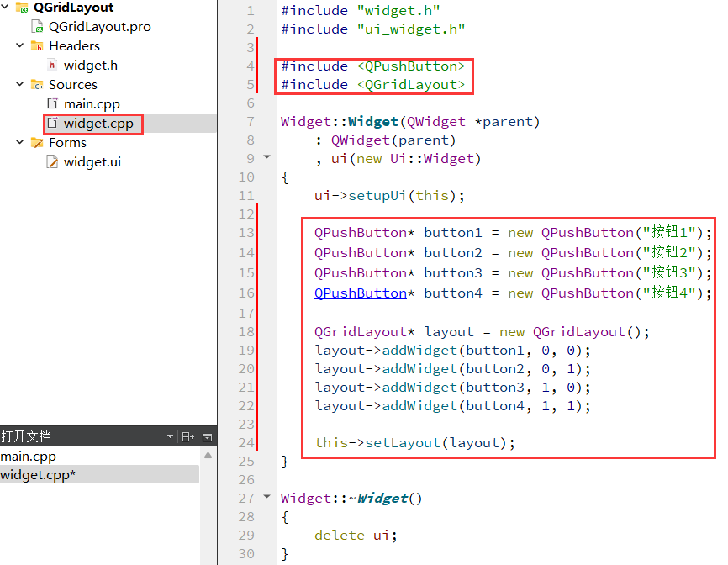Click the QGridLayout.pro file icon
The image size is (728, 565).
(37, 26)
